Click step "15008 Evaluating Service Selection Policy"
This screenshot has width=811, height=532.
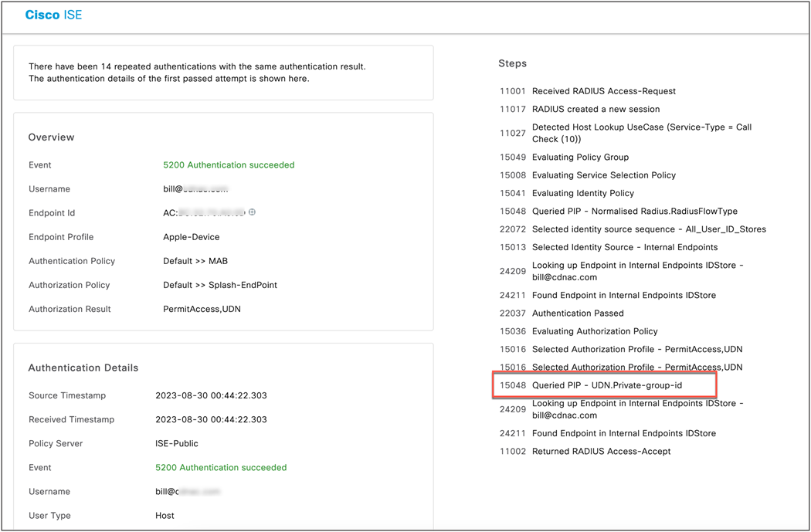(x=588, y=175)
